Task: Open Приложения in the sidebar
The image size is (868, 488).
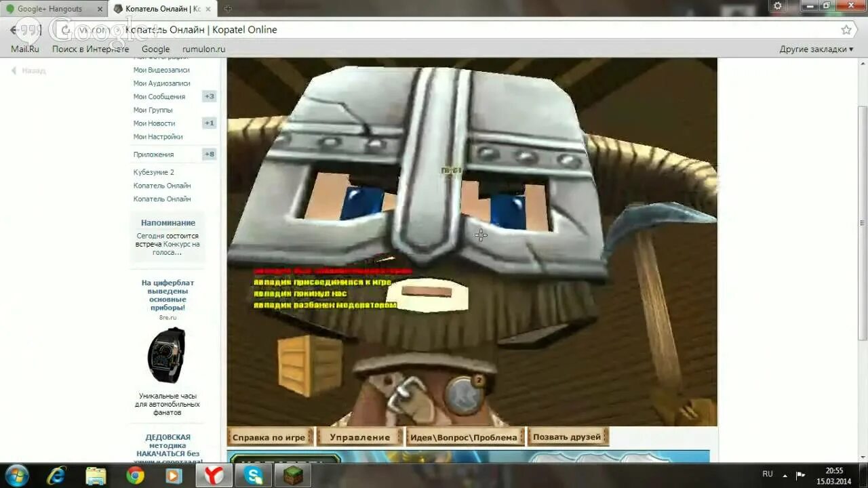Action: [153, 155]
